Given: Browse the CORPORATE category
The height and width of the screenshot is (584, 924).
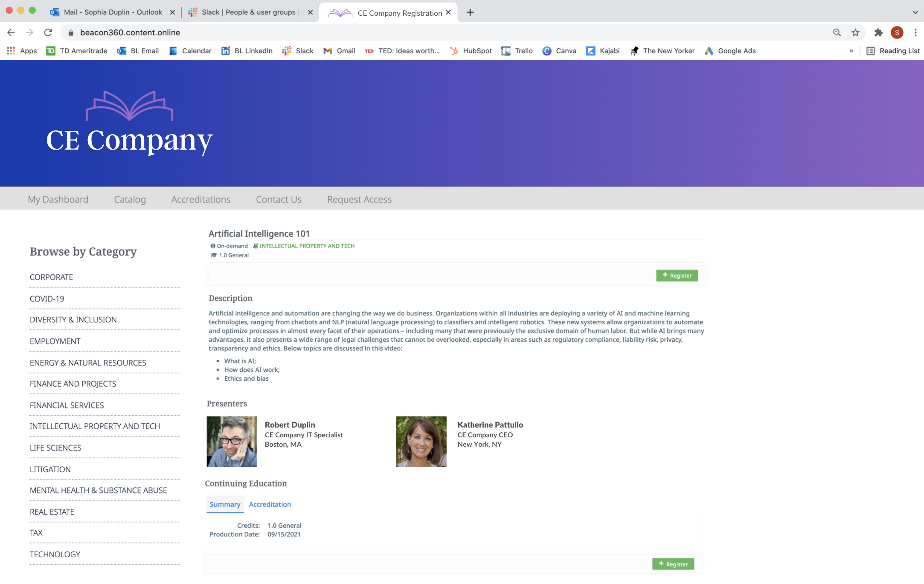Looking at the screenshot, I should [x=51, y=277].
